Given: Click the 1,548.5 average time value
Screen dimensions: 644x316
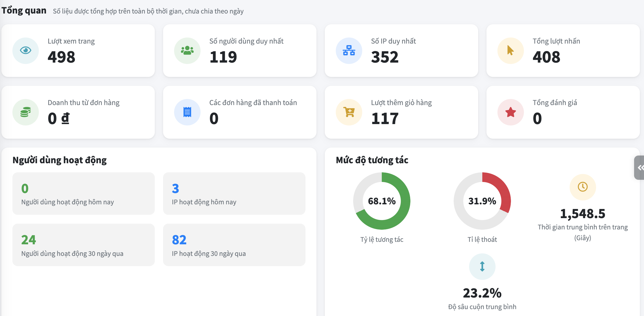Looking at the screenshot, I should coord(583,214).
